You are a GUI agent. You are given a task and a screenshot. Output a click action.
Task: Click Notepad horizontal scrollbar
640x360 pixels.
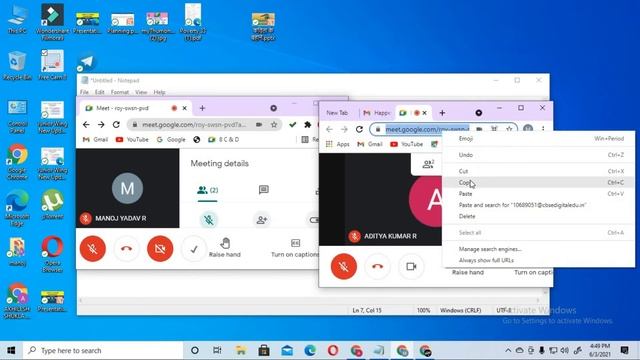310,300
